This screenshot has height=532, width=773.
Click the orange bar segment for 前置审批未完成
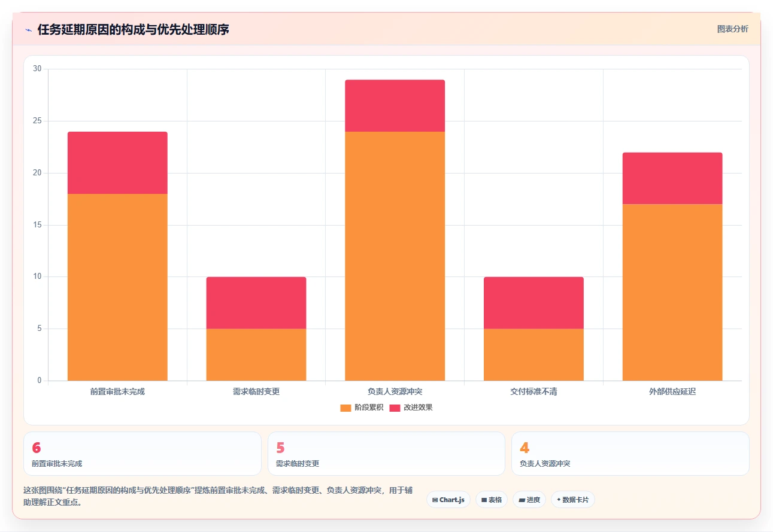pos(117,287)
